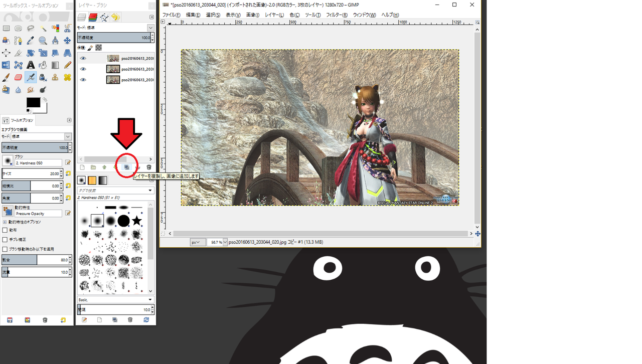
Task: Open the px unit dropdown in status bar
Action: coord(198,242)
